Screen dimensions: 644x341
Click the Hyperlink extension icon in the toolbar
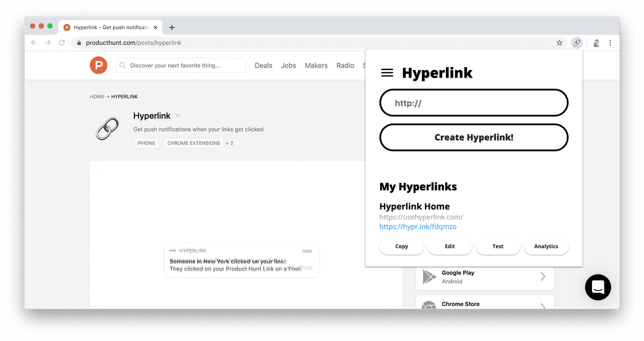click(577, 42)
